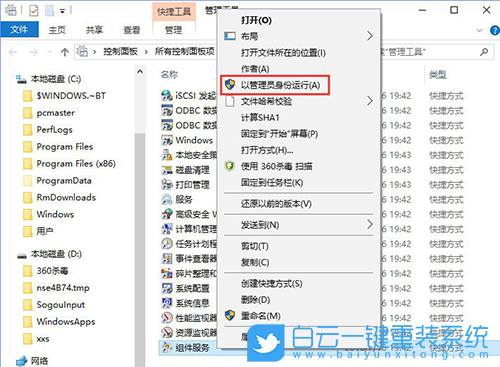Select the 打印管理 icon
The image size is (500, 367).
(167, 185)
